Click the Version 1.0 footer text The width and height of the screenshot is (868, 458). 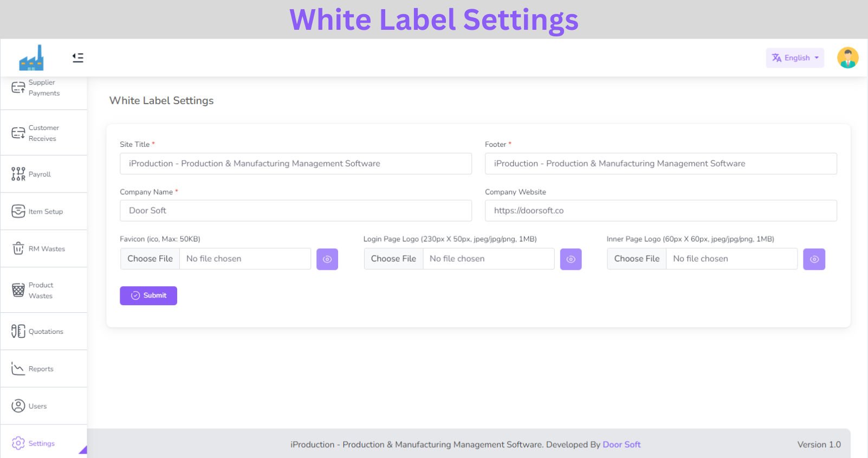pyautogui.click(x=819, y=444)
